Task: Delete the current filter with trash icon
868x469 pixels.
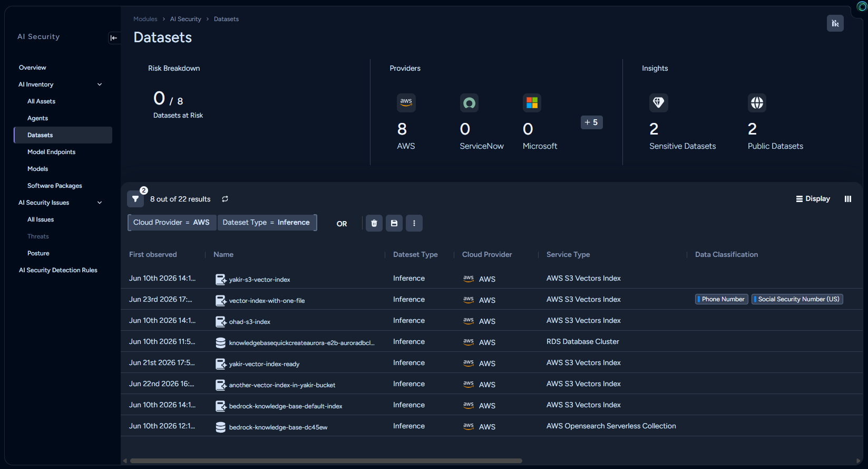Action: pos(374,223)
